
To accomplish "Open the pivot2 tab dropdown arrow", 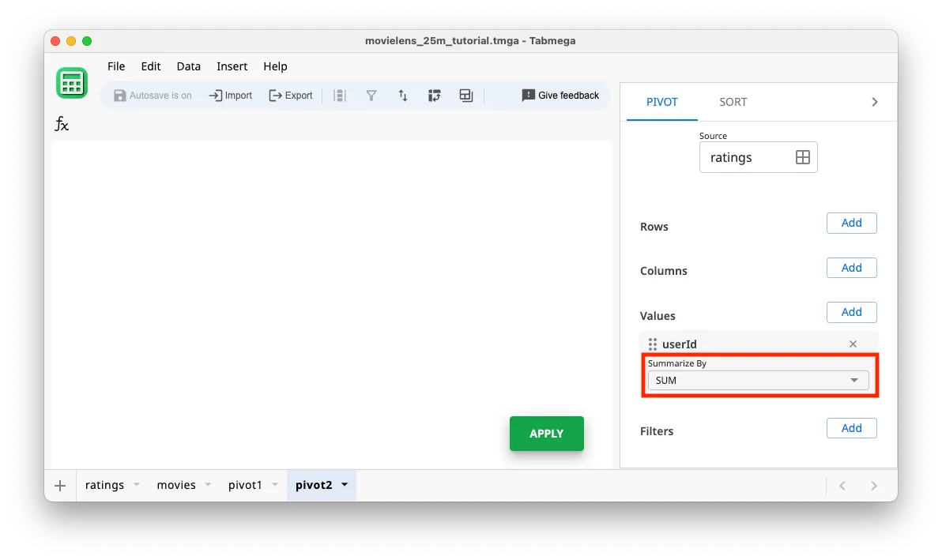I will tap(344, 485).
